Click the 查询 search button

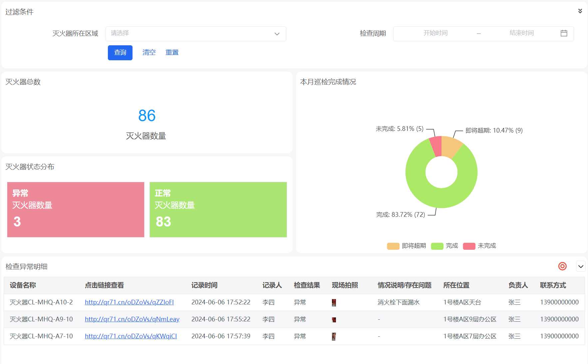pos(120,53)
